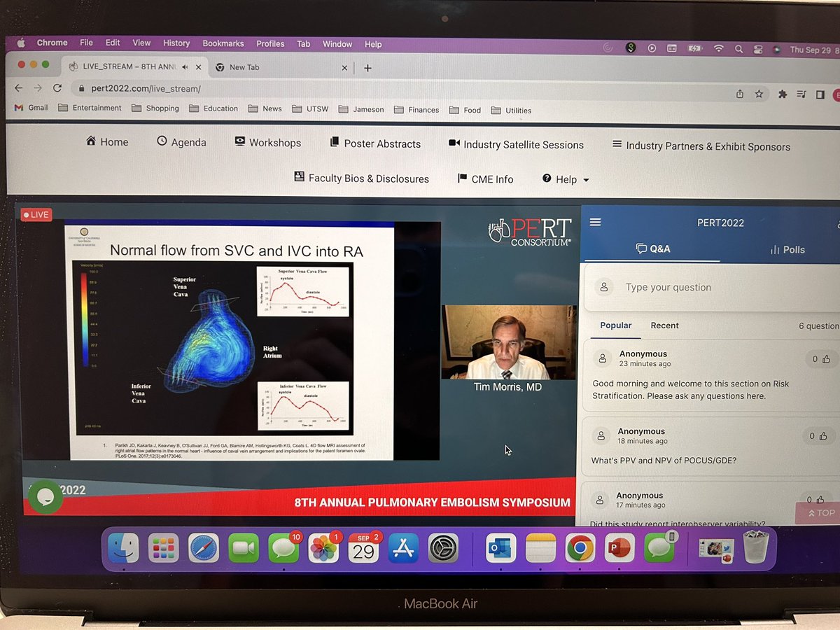
Task: Expand the Help dropdown in site navigation
Action: click(566, 179)
